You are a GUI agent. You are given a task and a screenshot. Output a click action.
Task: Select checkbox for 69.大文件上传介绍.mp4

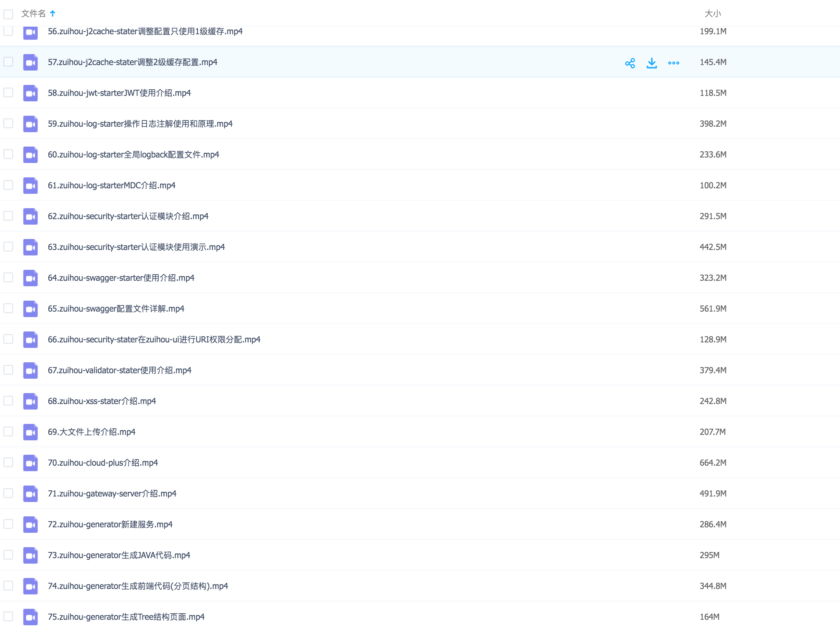8,432
